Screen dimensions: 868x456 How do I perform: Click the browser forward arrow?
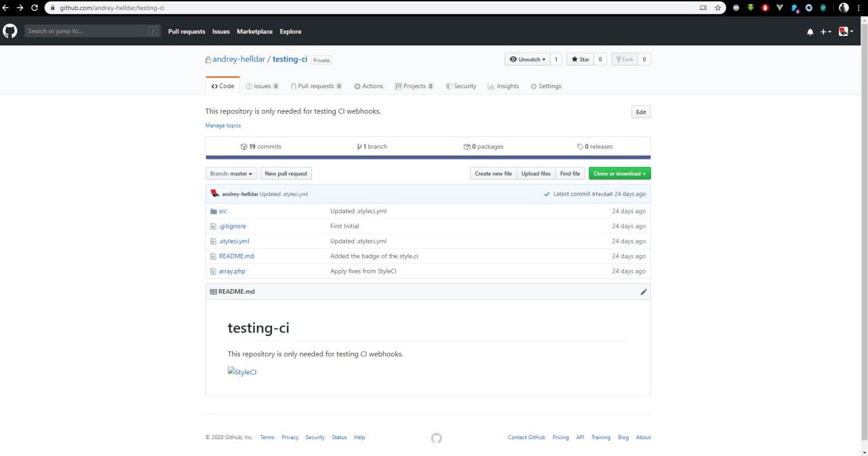click(x=20, y=8)
